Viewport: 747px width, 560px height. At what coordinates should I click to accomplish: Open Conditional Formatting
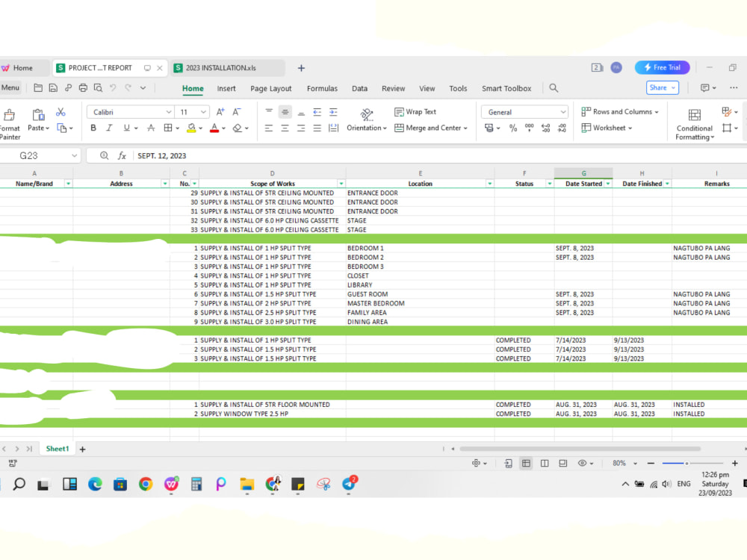[x=694, y=123]
